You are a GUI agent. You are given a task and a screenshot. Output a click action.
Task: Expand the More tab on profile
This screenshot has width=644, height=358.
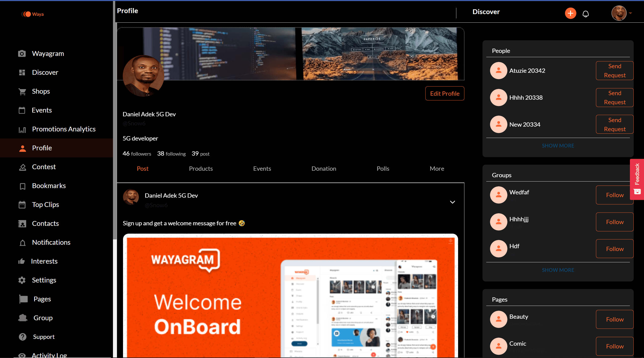click(x=437, y=168)
